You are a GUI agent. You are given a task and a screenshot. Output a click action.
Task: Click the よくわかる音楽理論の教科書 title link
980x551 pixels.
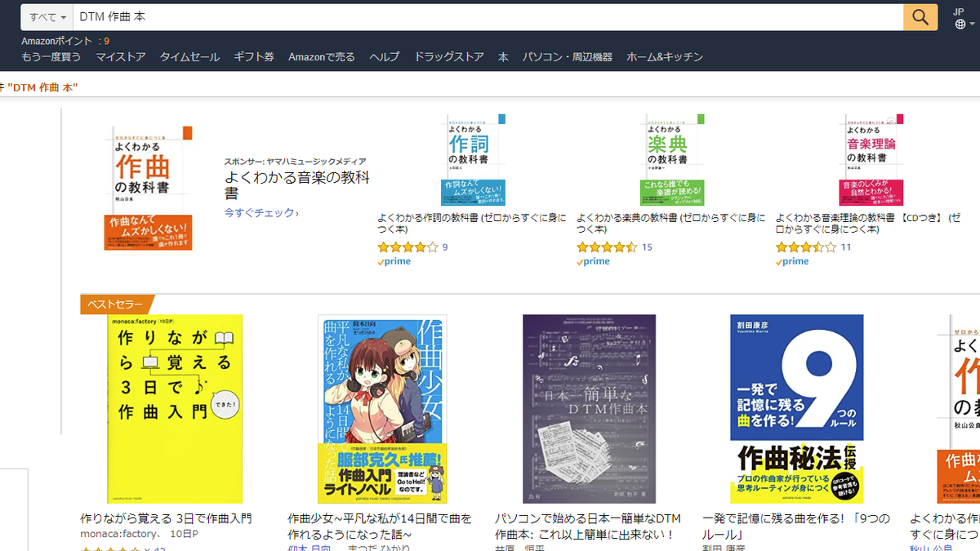[x=868, y=224]
